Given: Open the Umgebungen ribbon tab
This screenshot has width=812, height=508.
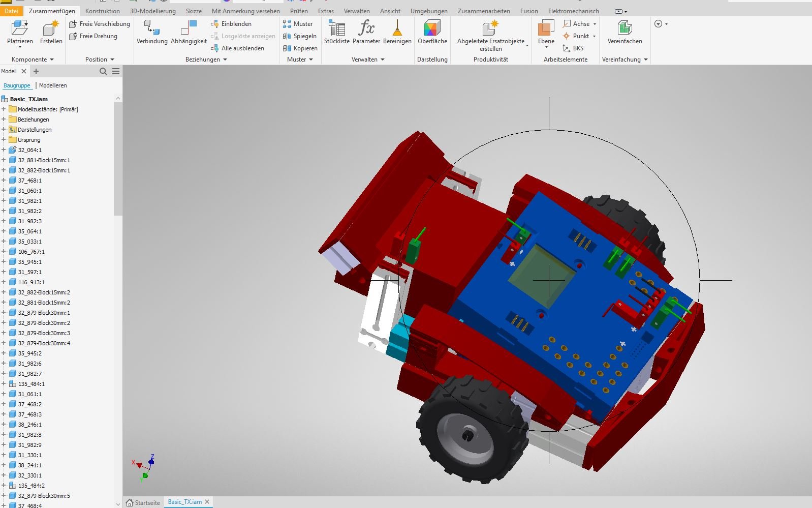Looking at the screenshot, I should pos(429,11).
